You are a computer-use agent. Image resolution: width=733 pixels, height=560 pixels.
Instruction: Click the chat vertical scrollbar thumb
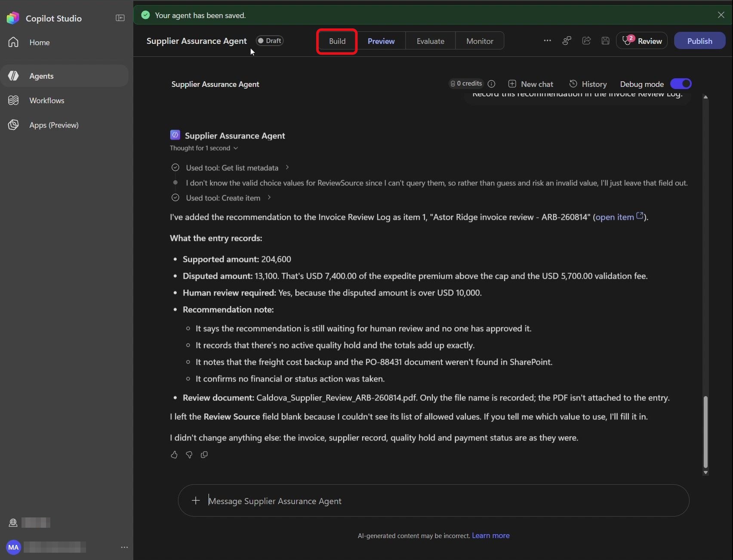coord(705,432)
